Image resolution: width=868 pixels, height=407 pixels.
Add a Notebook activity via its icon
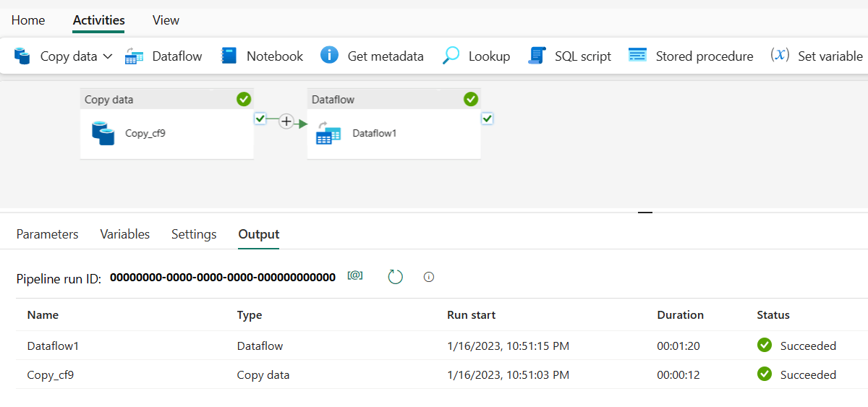229,56
